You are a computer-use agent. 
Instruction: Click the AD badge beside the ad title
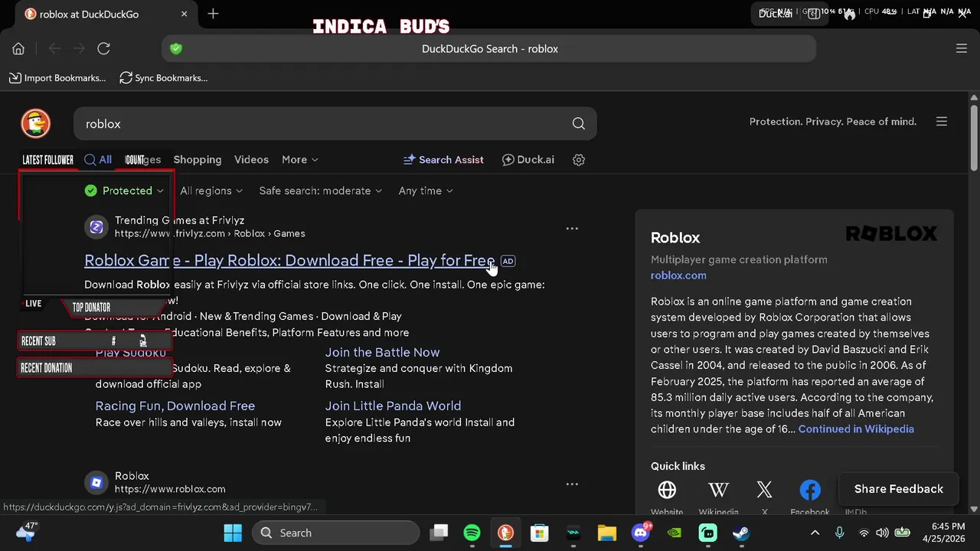click(508, 261)
